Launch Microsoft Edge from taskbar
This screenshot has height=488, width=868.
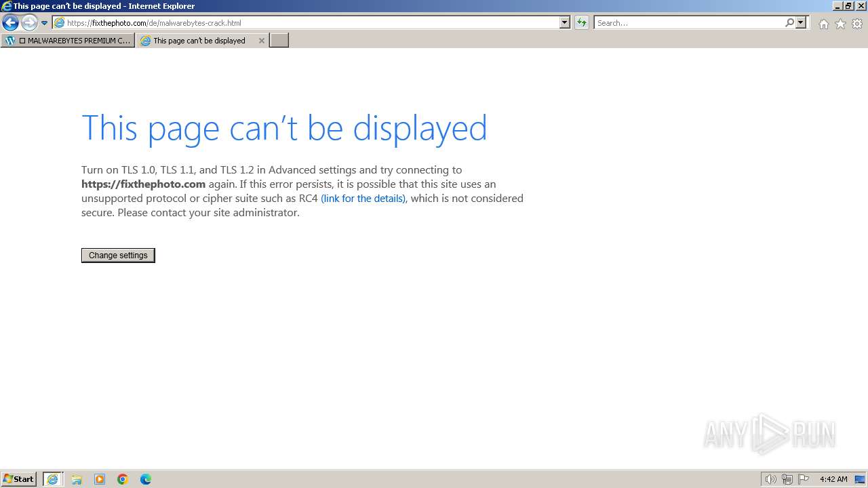(x=146, y=479)
